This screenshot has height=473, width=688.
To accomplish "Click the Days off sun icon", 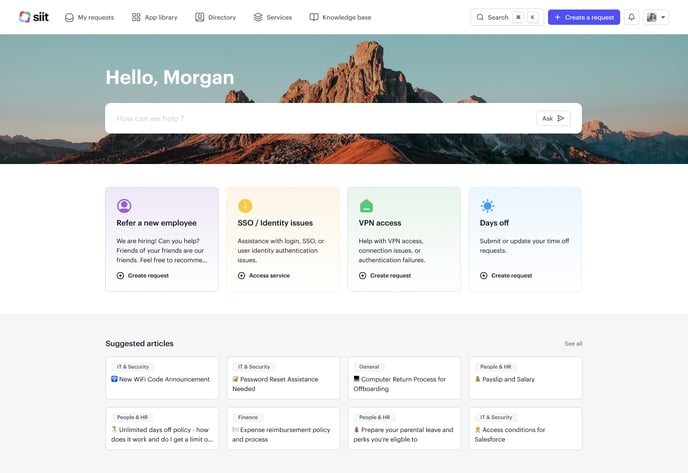I will [487, 206].
